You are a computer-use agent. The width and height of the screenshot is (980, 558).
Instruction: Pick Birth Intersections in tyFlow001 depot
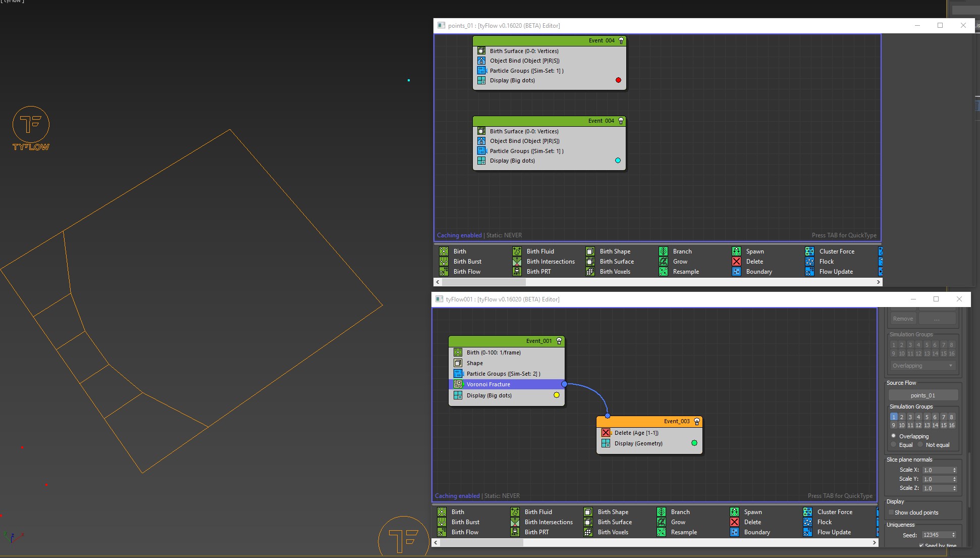point(541,522)
